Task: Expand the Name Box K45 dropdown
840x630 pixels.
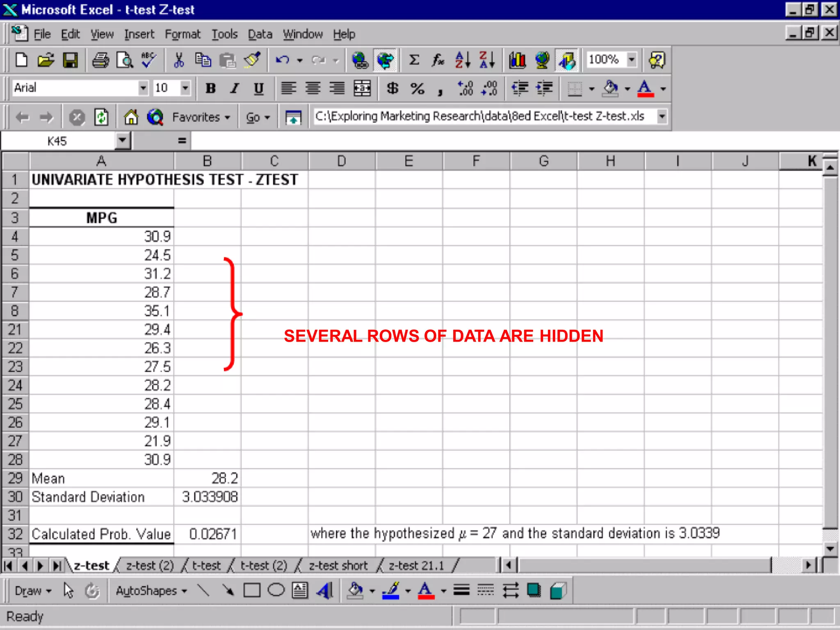Action: (122, 141)
